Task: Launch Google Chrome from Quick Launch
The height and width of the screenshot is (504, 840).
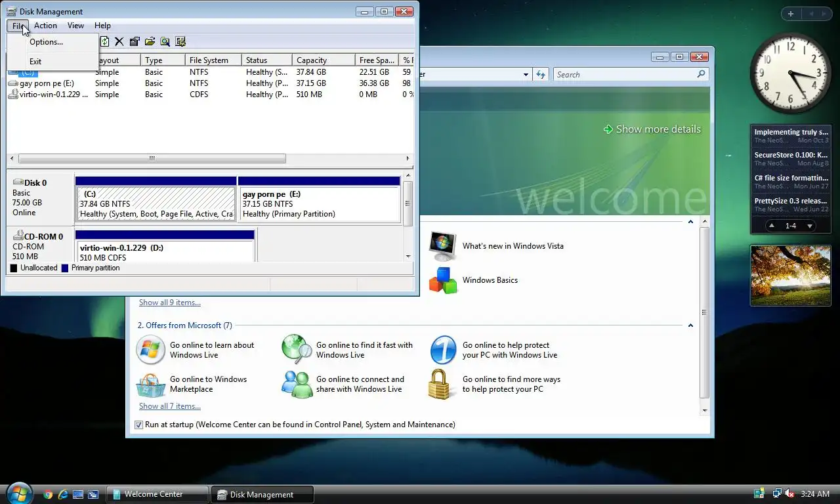Action: pos(48,494)
